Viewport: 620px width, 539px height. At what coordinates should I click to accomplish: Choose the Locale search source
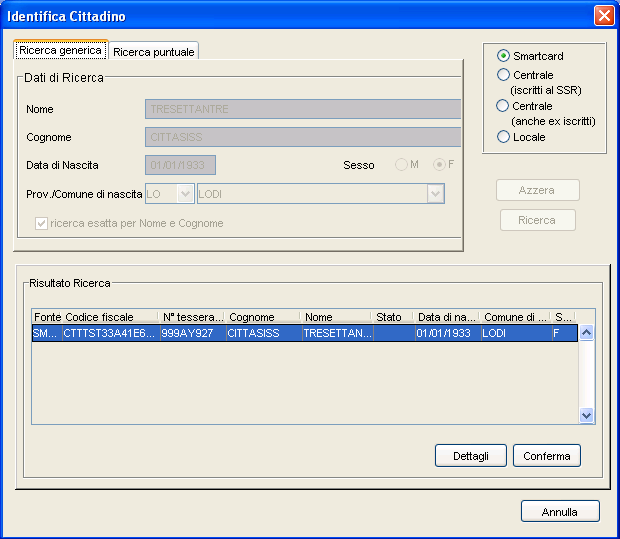pyautogui.click(x=503, y=137)
